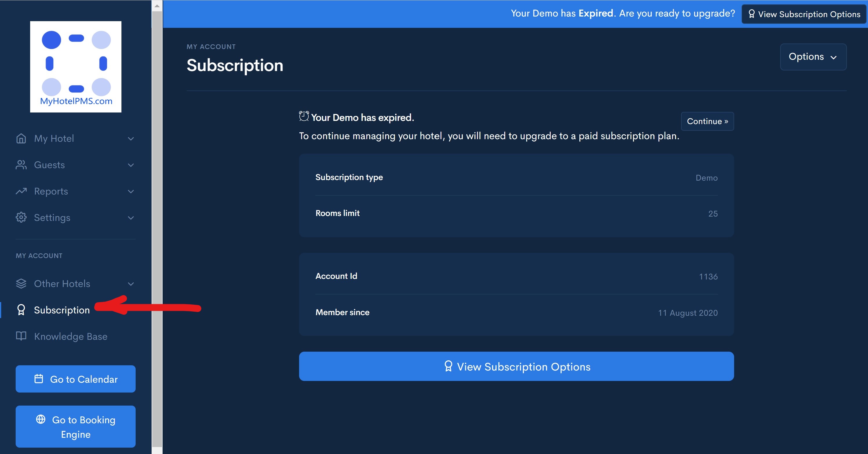The width and height of the screenshot is (868, 454).
Task: Click the Rooms limit value 25
Action: pos(713,214)
